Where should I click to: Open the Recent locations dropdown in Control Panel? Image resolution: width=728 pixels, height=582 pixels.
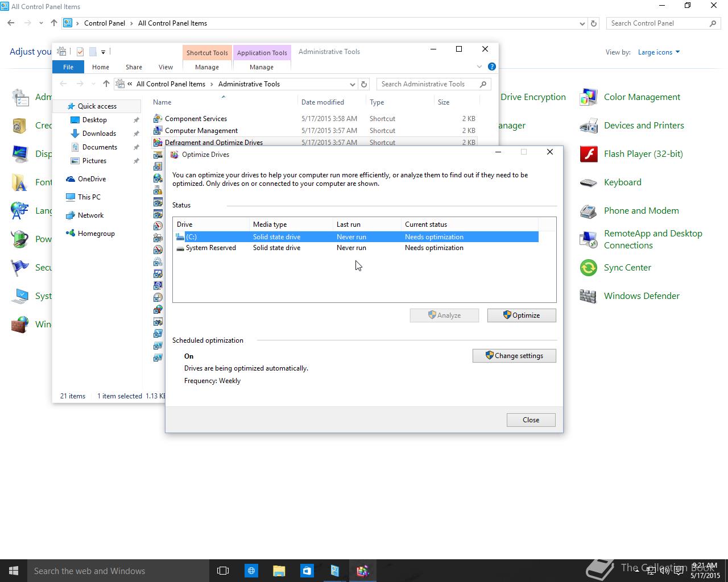point(41,23)
